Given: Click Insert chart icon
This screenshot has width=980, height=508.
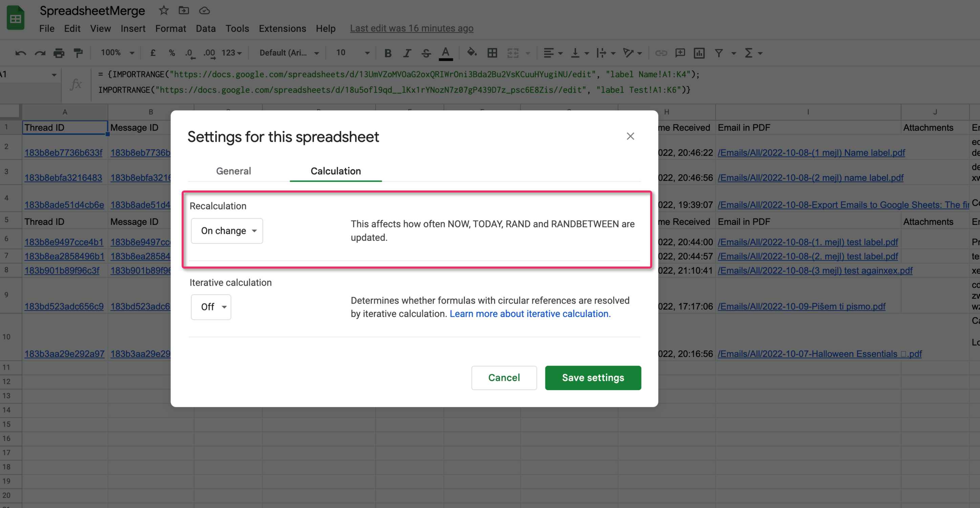Looking at the screenshot, I should click(x=699, y=53).
